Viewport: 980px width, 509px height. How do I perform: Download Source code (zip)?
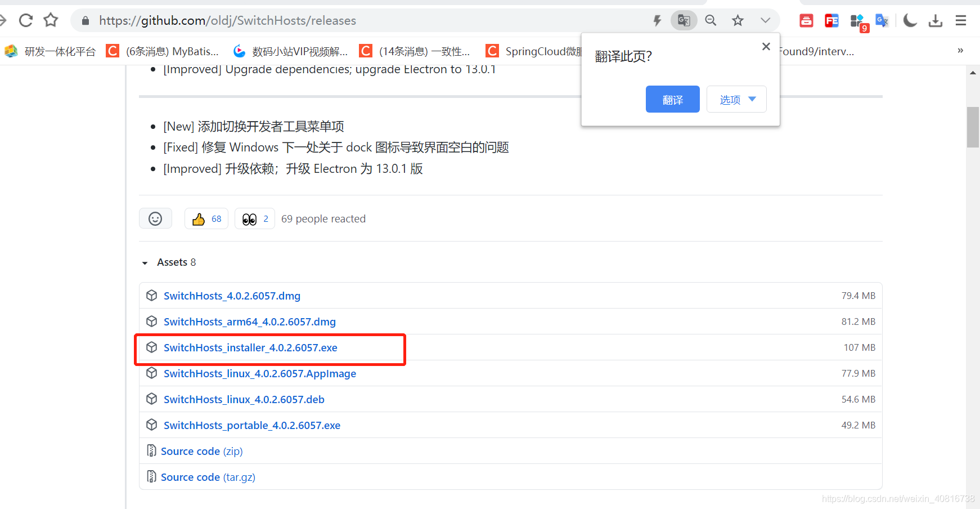click(x=202, y=451)
